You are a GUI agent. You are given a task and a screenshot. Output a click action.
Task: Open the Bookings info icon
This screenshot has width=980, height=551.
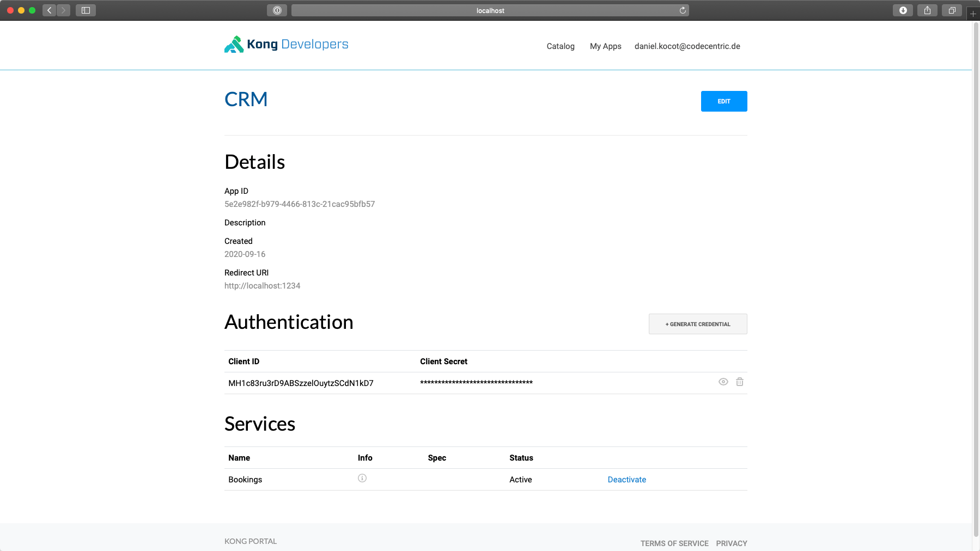(362, 478)
